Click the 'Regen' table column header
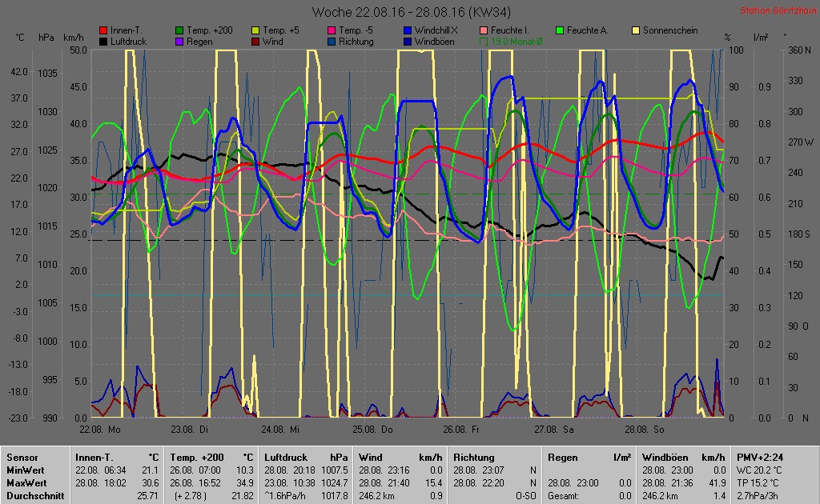The width and height of the screenshot is (820, 504). pyautogui.click(x=563, y=458)
